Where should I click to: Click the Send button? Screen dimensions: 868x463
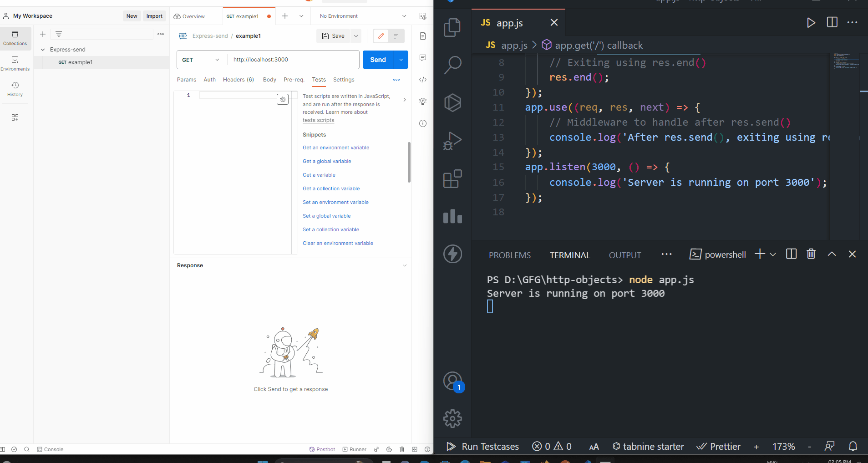pos(378,60)
